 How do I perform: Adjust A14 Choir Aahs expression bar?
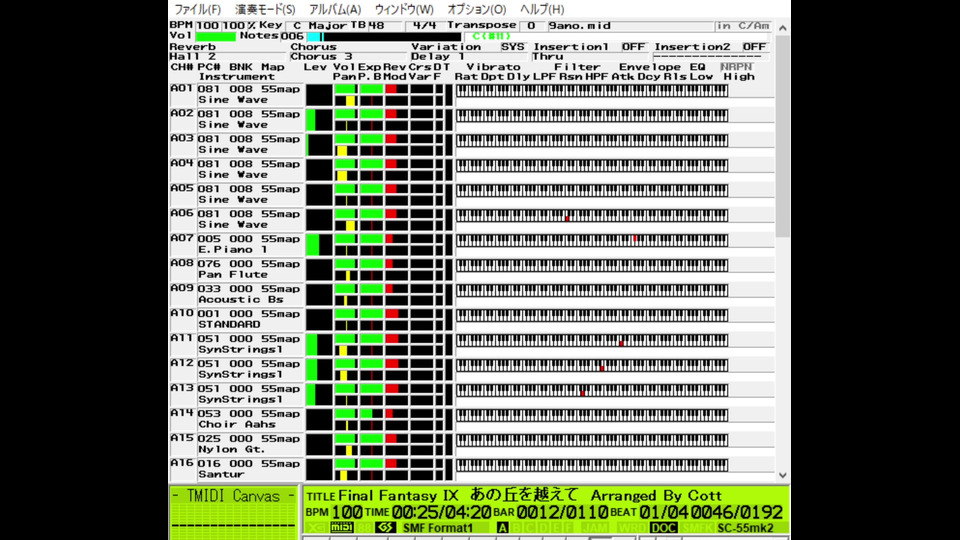(371, 414)
